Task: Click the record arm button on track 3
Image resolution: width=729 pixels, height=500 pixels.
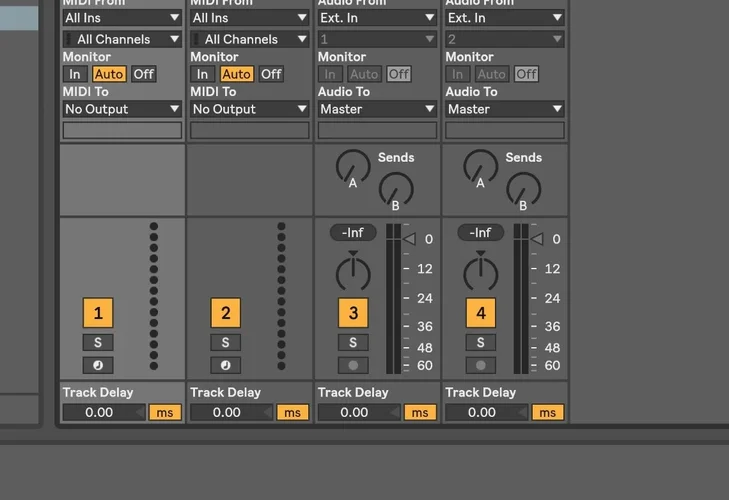Action: [353, 365]
